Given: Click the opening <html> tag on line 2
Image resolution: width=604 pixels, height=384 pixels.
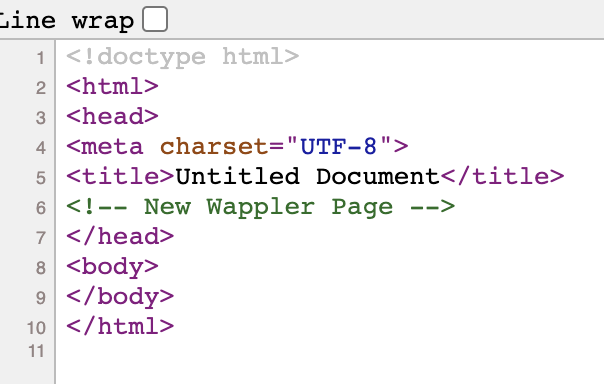Looking at the screenshot, I should coord(112,87).
